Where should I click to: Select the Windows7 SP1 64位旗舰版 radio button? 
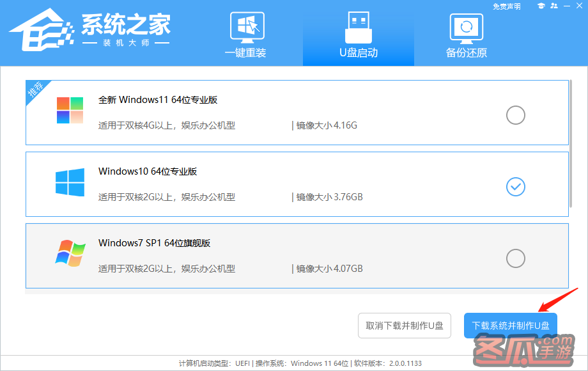click(x=516, y=258)
